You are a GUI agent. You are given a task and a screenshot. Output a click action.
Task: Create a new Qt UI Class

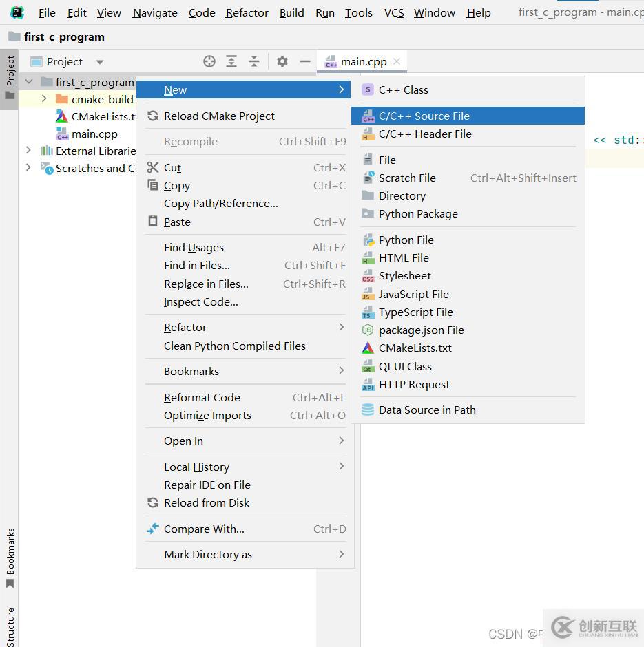click(x=468, y=366)
